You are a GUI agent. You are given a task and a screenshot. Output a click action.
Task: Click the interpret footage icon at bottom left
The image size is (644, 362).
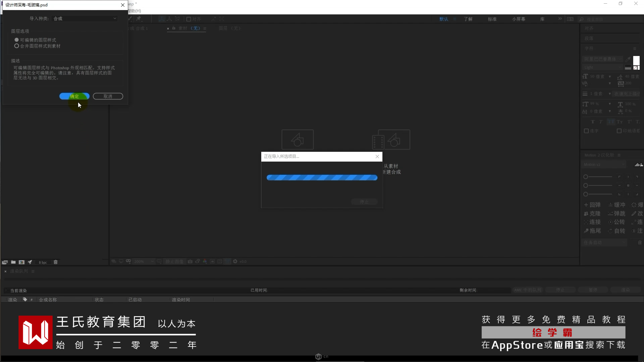[5, 262]
